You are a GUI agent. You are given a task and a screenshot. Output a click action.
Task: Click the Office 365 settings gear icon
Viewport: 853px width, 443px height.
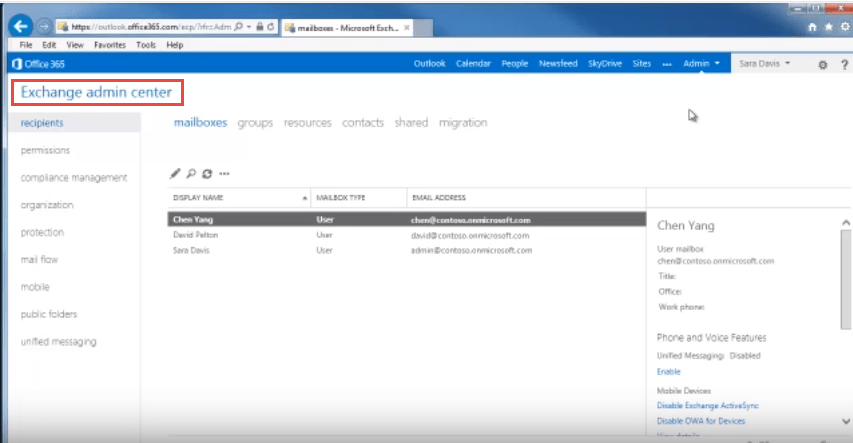823,65
